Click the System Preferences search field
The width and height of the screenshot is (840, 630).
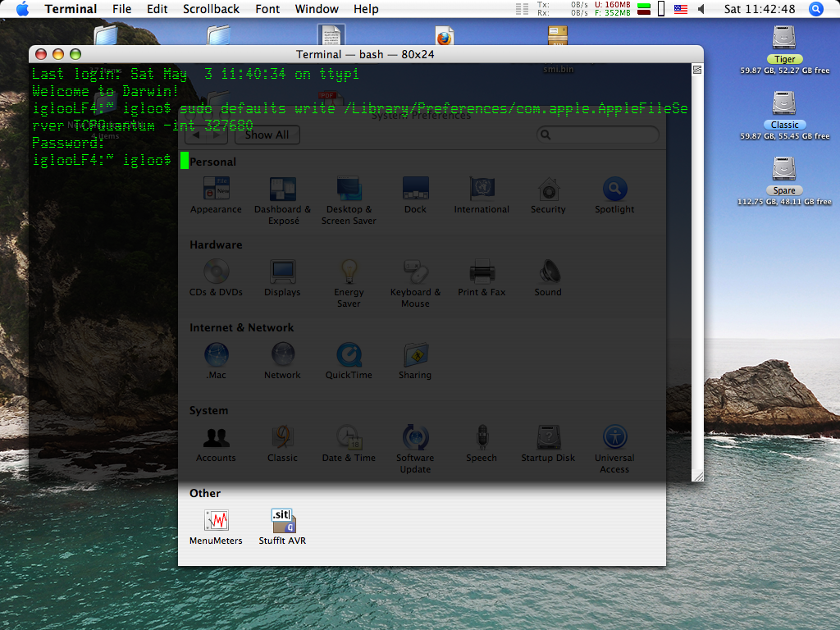coord(598,135)
